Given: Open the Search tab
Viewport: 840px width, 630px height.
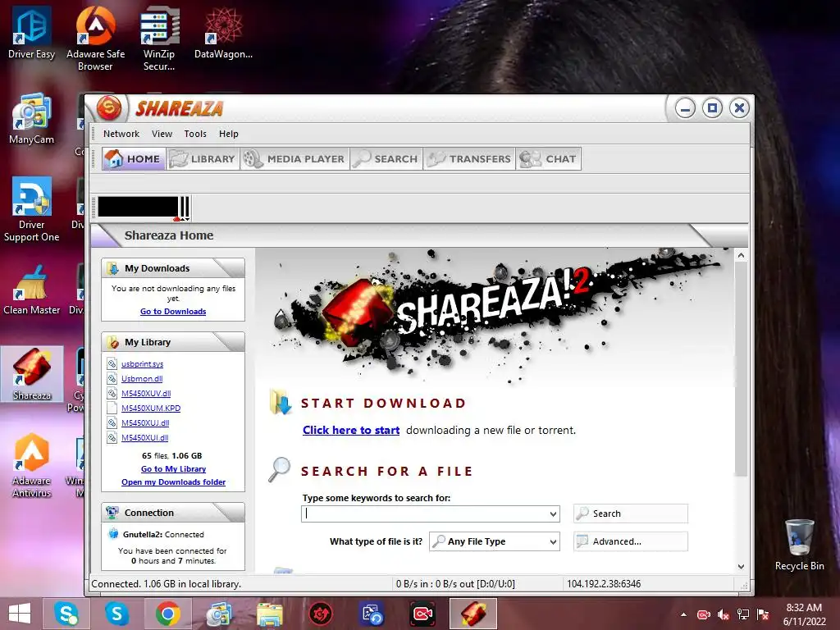Looking at the screenshot, I should click(386, 159).
